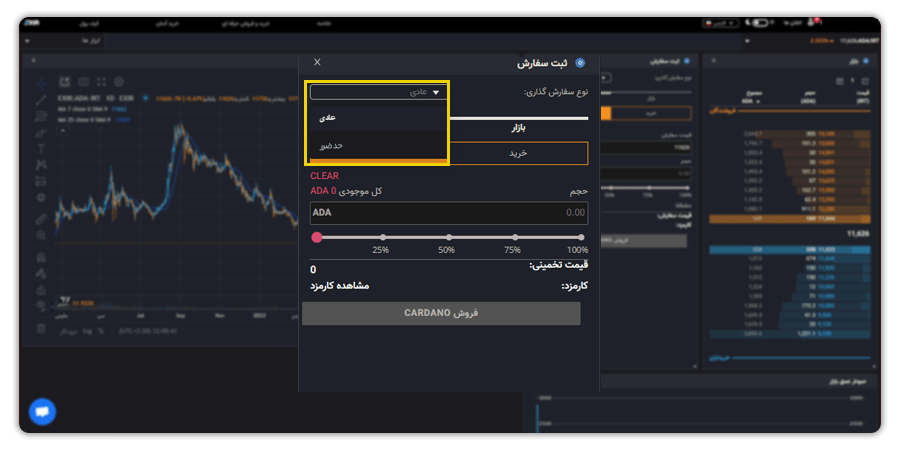The height and width of the screenshot is (450, 900).
Task: Take chart snapshot with camera icon
Action: [x=83, y=82]
